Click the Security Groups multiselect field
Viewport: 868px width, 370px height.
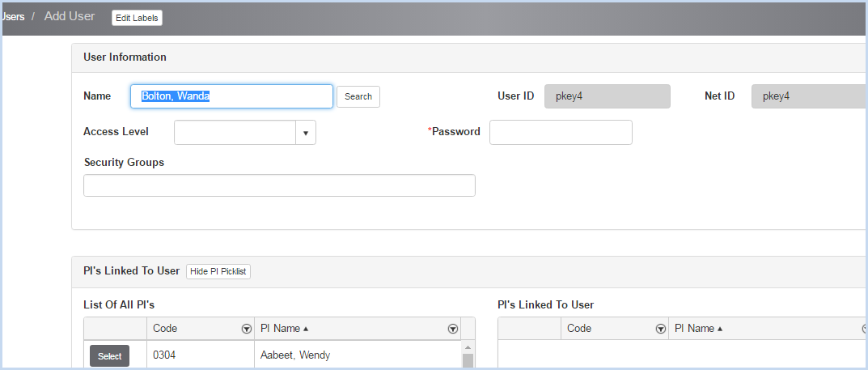(x=279, y=185)
